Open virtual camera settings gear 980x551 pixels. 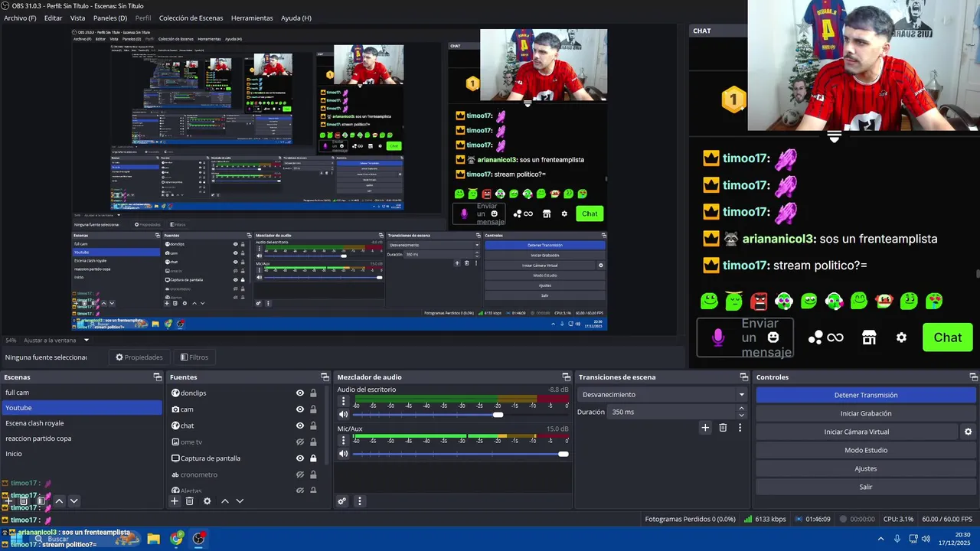(968, 432)
